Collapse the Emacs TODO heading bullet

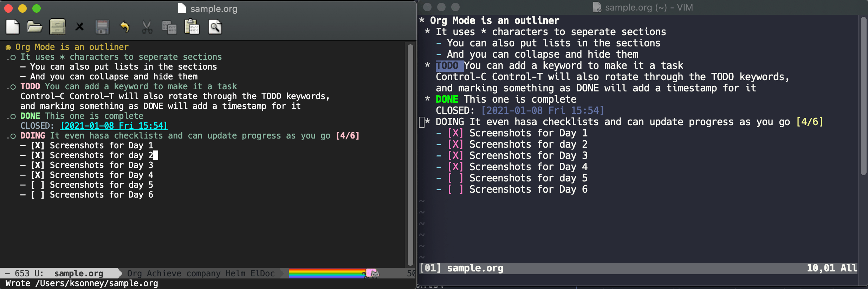point(13,87)
